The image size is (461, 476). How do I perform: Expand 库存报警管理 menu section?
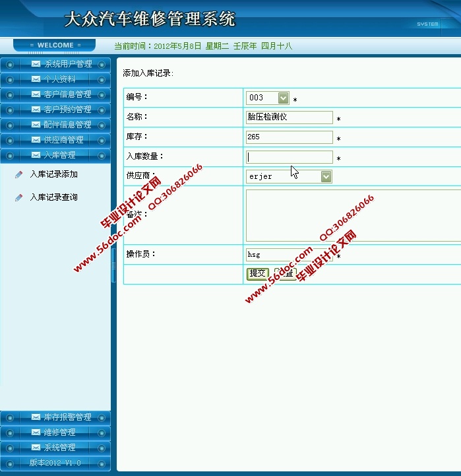click(55, 417)
